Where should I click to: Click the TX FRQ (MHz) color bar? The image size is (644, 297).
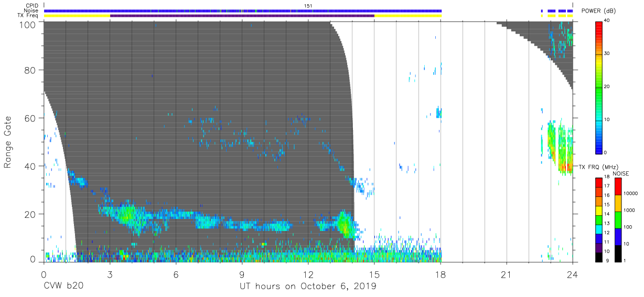point(599,219)
